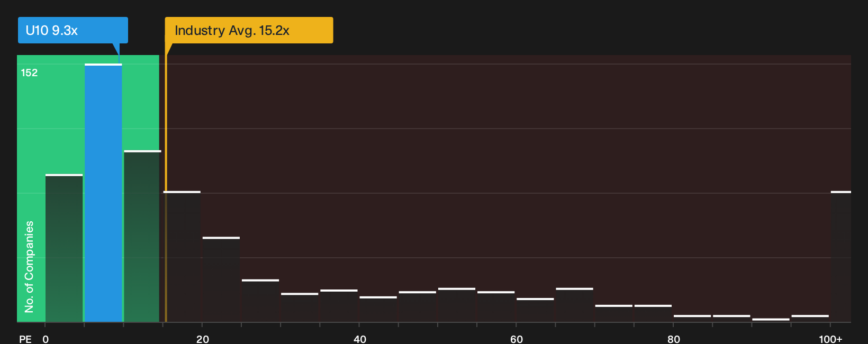Click the 152 value label
The width and height of the screenshot is (868, 344).
[x=29, y=73]
